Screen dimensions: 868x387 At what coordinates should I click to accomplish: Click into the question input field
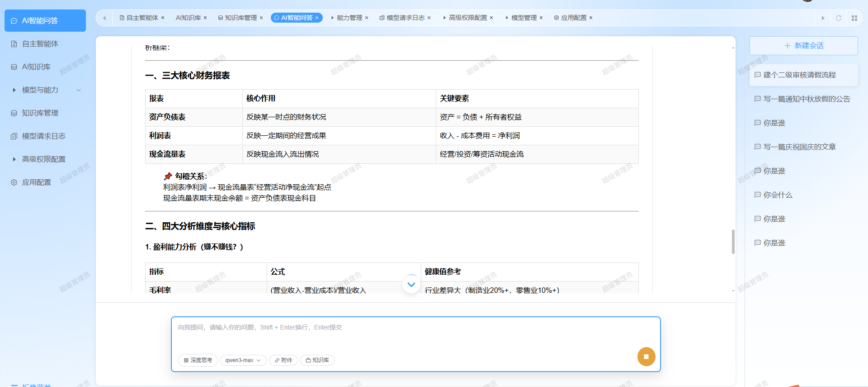[416, 335]
